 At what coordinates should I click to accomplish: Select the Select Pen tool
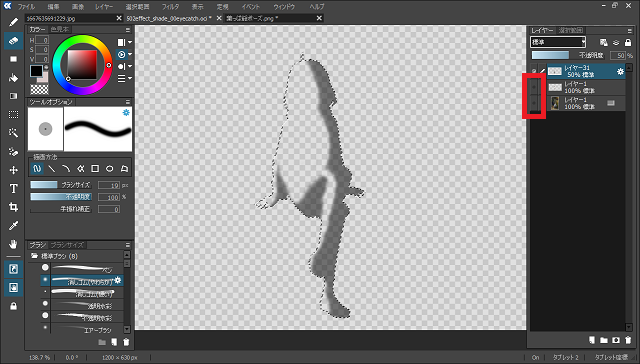pos(13,152)
